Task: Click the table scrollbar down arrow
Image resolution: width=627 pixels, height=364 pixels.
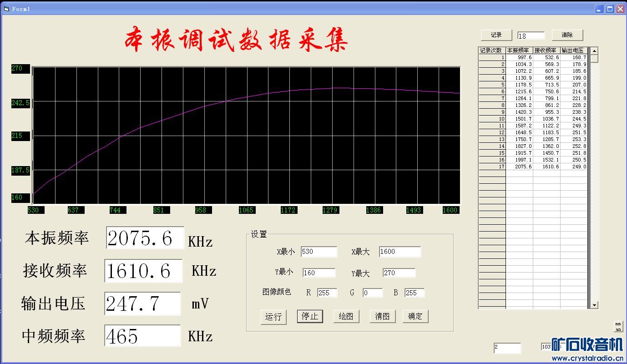Action: pos(594,305)
